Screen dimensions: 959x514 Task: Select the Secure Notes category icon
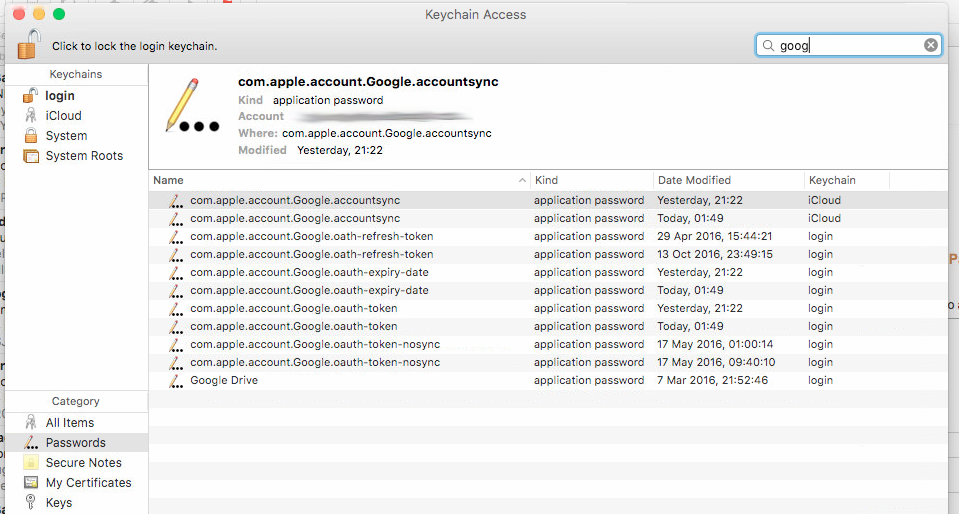point(31,463)
